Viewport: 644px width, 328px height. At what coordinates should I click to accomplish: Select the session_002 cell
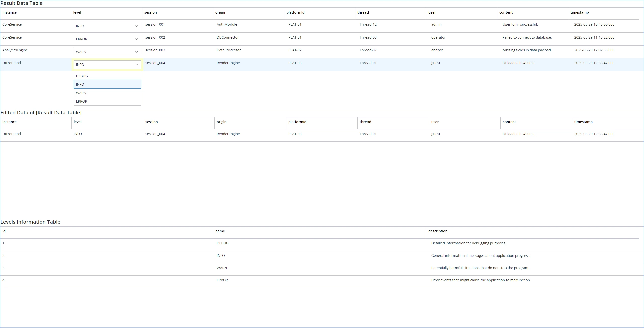coord(155,37)
